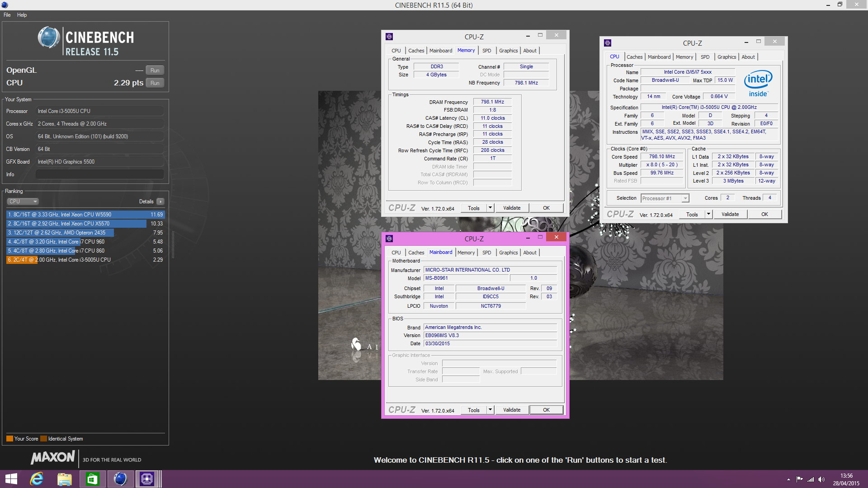Screen dimensions: 868x488
Task: Open the File menu
Action: click(x=7, y=15)
